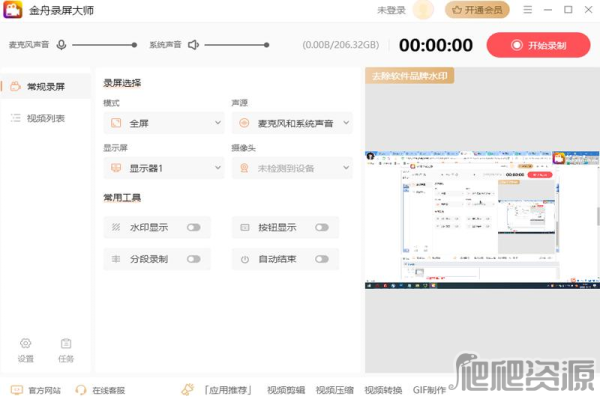Screen dimensions: 600x399
Task: Open GIF制作 in the bottom bar
Action: (x=429, y=390)
